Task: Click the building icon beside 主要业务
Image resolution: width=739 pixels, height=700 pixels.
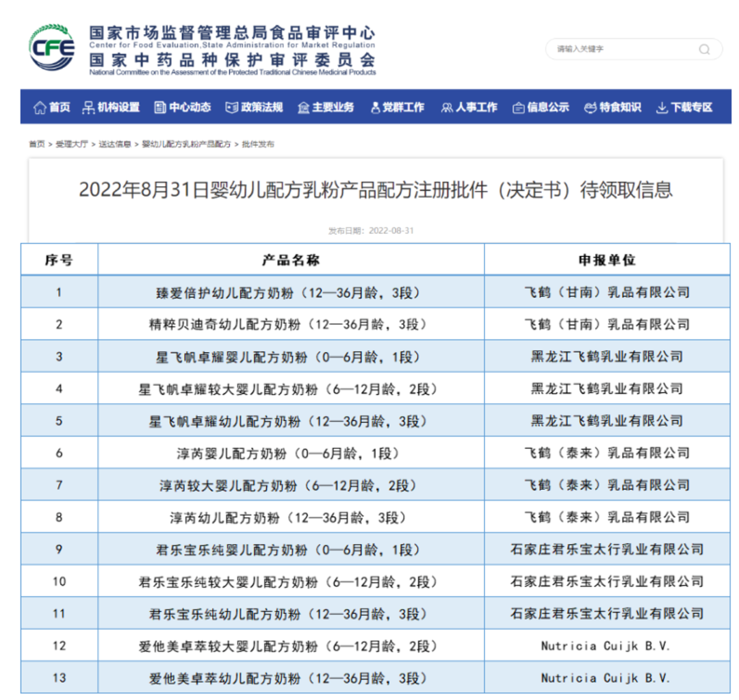Action: point(304,108)
